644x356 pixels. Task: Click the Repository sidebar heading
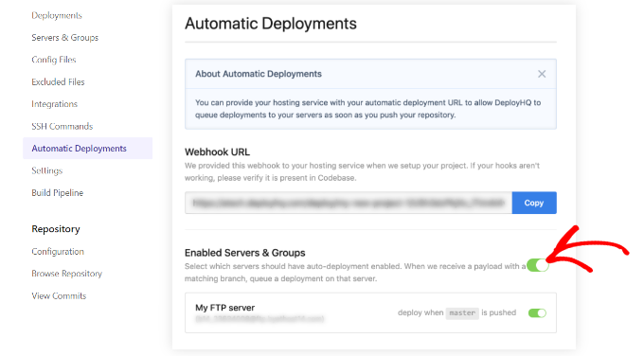pyautogui.click(x=56, y=229)
